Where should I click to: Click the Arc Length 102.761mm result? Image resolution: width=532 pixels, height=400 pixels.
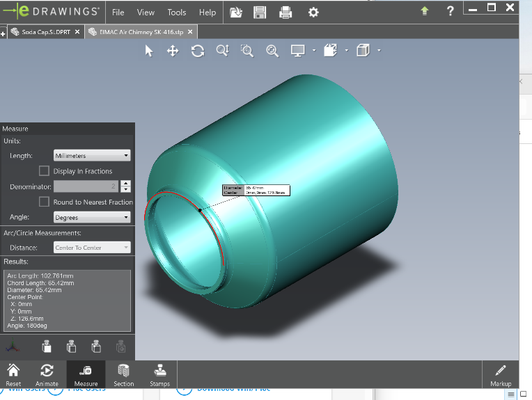click(40, 276)
